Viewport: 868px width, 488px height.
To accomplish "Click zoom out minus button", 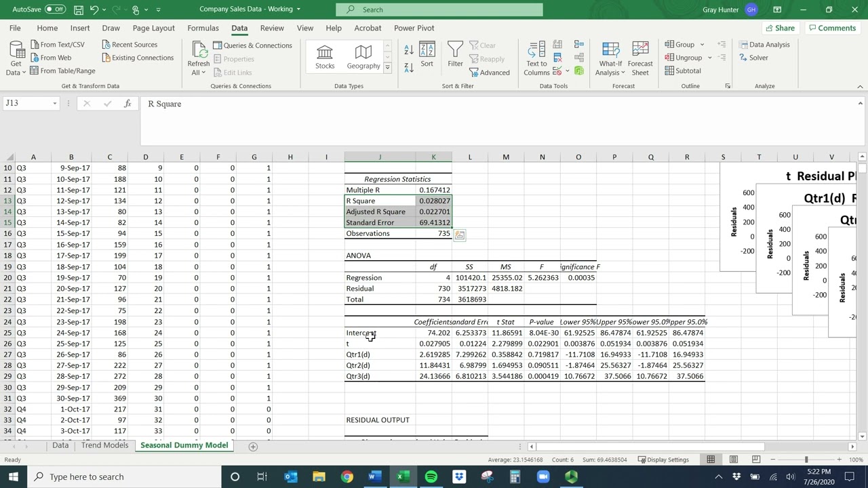I will tap(774, 460).
